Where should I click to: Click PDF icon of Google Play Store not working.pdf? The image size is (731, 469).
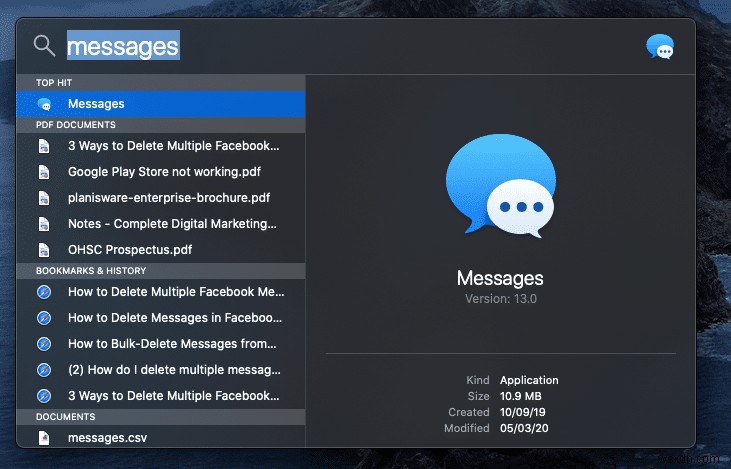[44, 172]
